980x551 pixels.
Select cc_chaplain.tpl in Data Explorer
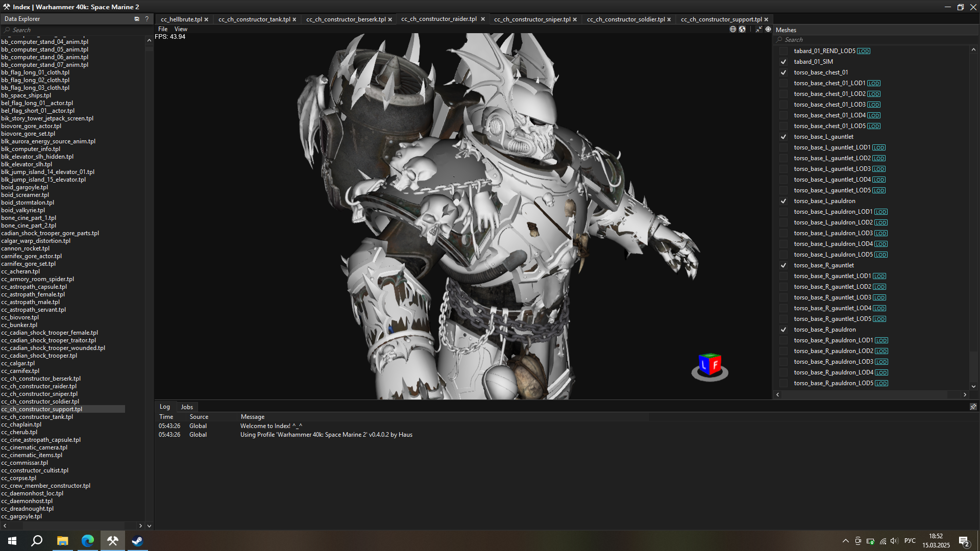click(21, 424)
